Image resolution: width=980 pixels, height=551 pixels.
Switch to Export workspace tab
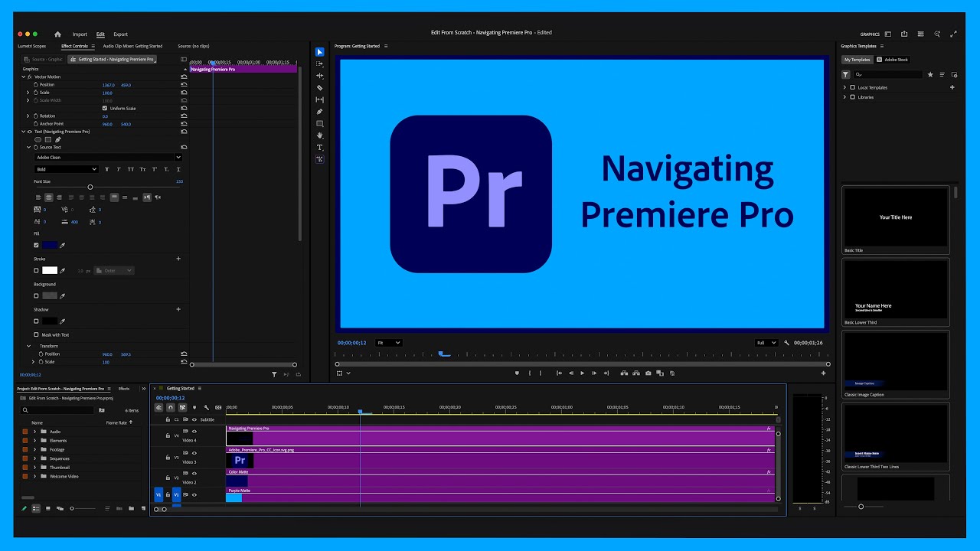(120, 34)
